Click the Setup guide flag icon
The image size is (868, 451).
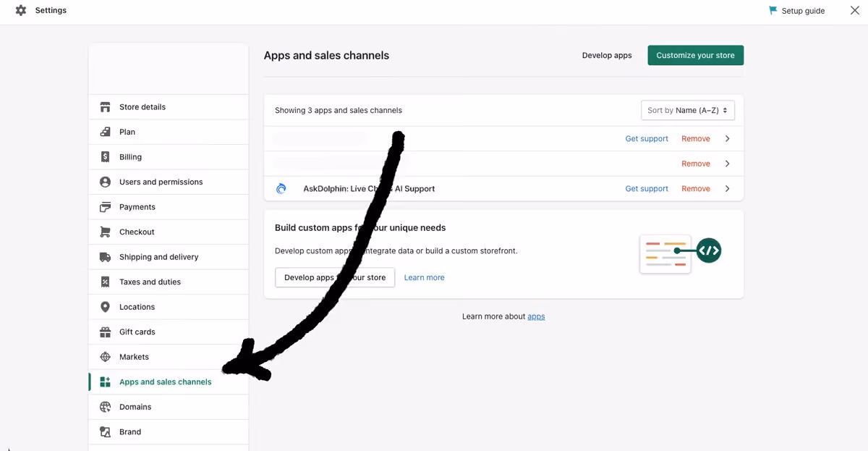pyautogui.click(x=773, y=11)
